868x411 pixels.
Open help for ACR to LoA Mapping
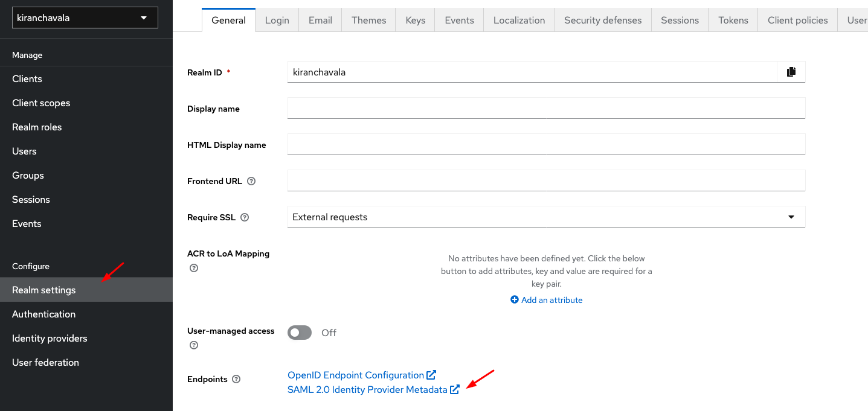tap(194, 268)
